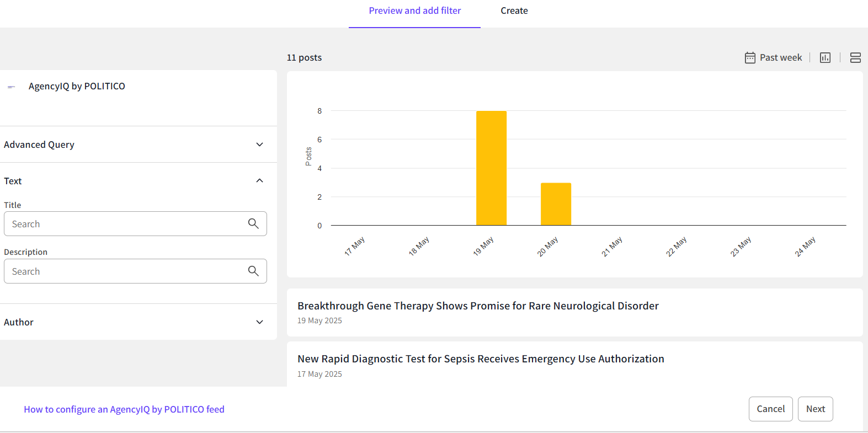Screen dimensions: 868x433
Task: Focus the Description search field
Action: 127,271
